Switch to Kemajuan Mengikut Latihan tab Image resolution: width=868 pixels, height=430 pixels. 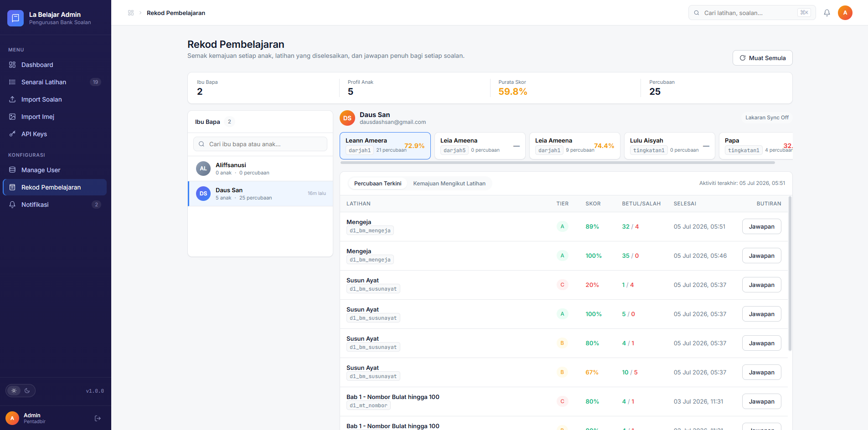tap(449, 184)
